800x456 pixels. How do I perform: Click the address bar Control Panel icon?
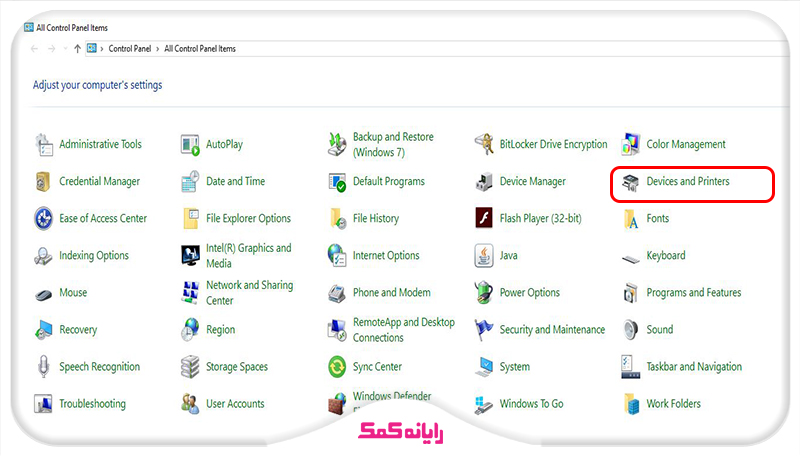(x=92, y=48)
